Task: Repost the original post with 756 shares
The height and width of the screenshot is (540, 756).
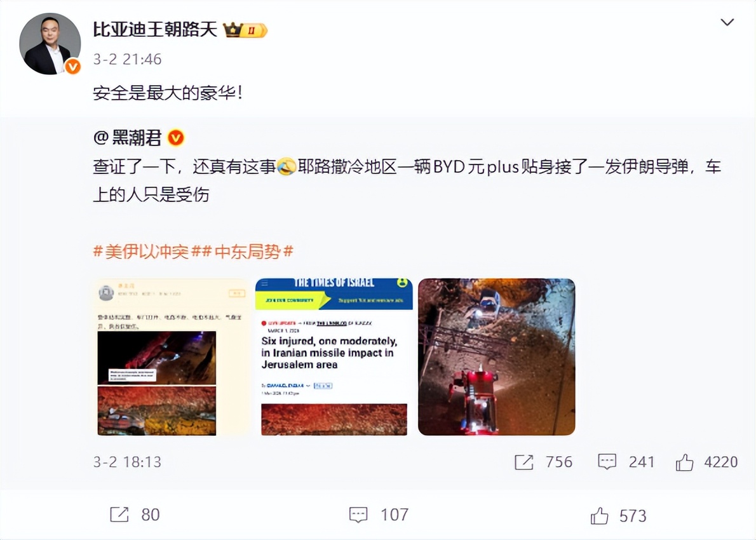Action: [543, 462]
